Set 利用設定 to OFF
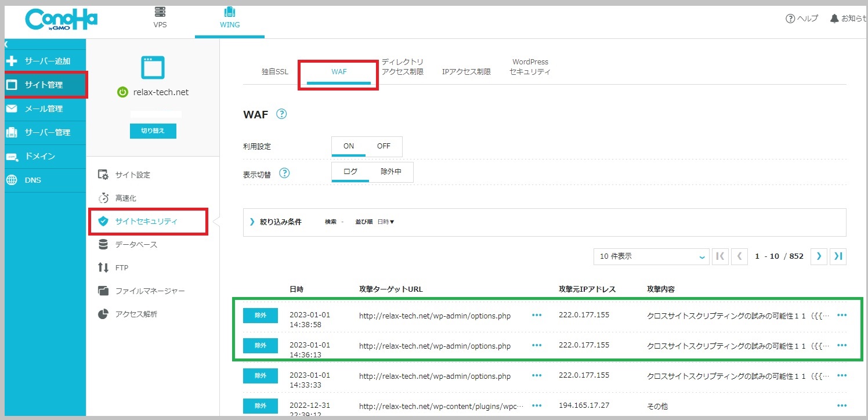This screenshot has height=420, width=868. pos(384,146)
